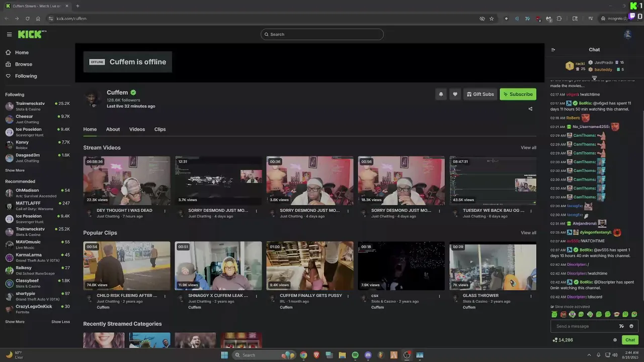Insert the red angry emote from quick bar

563,315
